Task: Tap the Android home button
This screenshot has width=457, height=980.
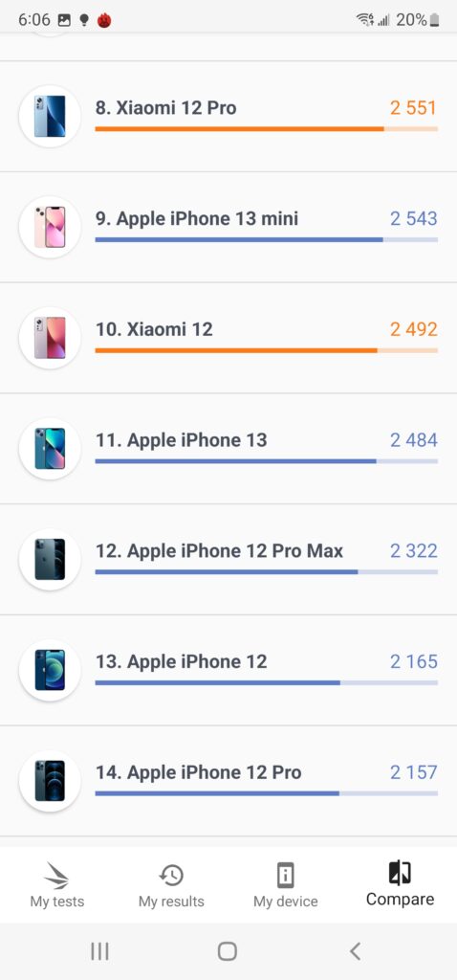Action: 228,951
